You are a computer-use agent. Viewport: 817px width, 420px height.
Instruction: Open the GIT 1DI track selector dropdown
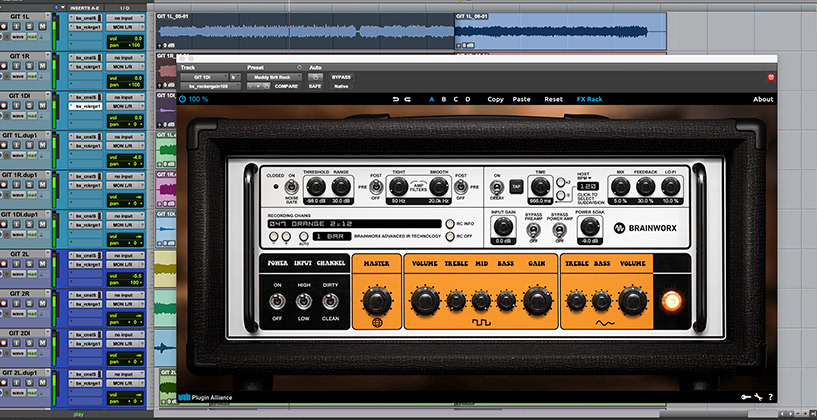204,77
